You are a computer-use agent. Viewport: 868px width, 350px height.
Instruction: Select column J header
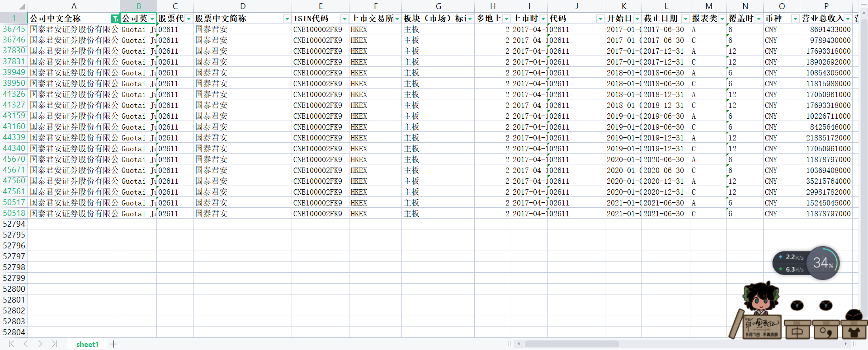point(576,6)
